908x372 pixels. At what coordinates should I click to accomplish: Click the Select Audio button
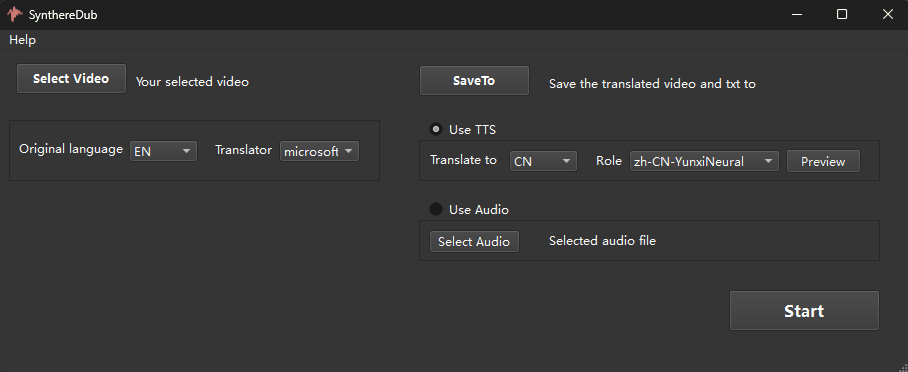click(x=474, y=242)
